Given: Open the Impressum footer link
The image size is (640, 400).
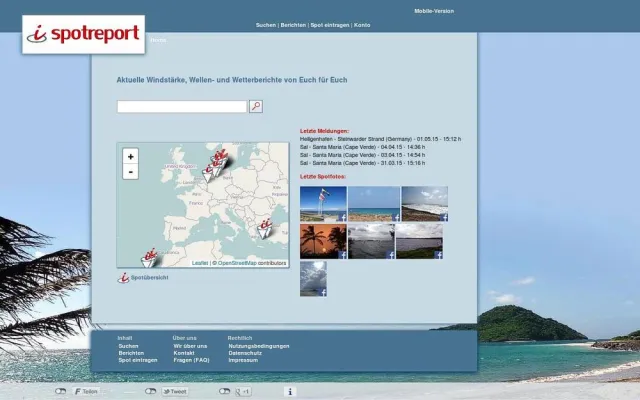Looking at the screenshot, I should (x=243, y=360).
